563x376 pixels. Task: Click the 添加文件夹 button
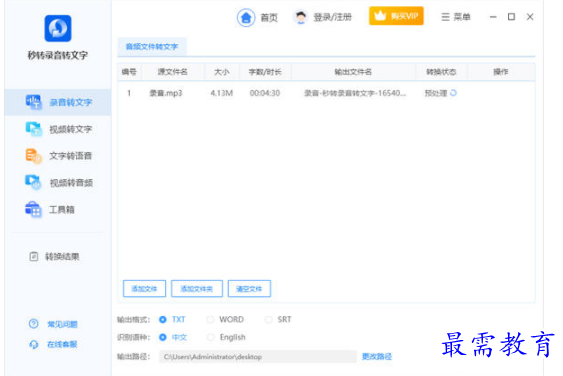(197, 288)
